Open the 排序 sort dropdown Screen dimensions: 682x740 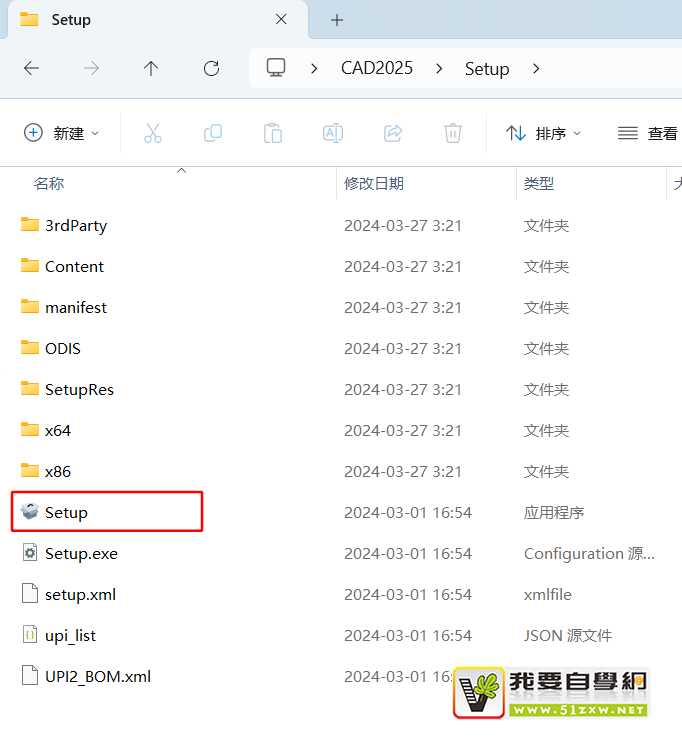click(x=544, y=133)
